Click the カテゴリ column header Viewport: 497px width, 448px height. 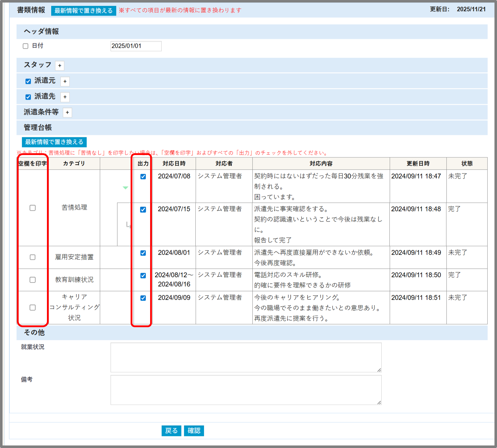(x=74, y=163)
